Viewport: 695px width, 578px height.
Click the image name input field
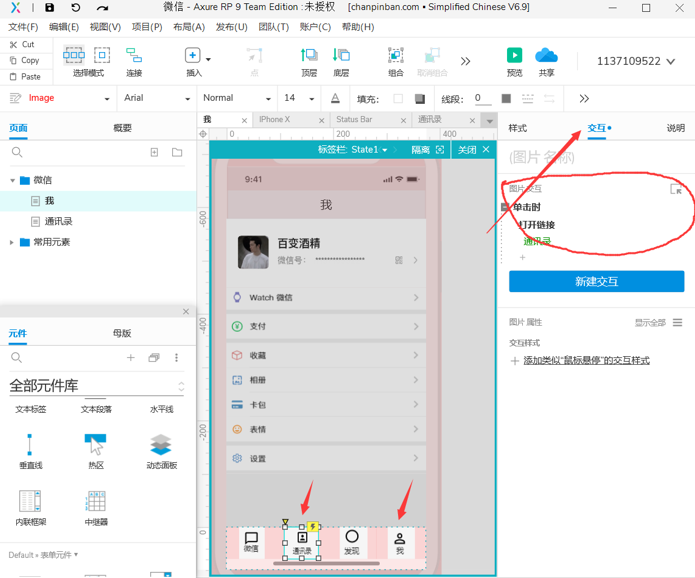pyautogui.click(x=594, y=157)
